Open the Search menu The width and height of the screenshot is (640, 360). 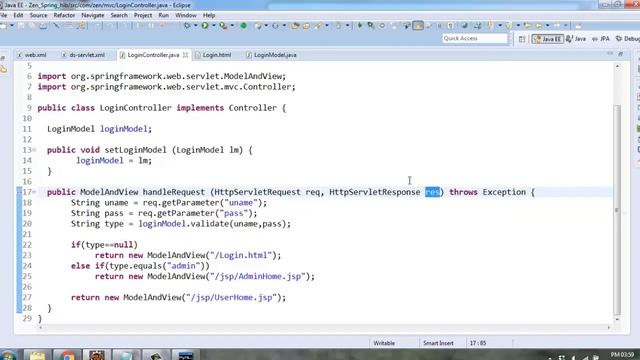[119, 15]
